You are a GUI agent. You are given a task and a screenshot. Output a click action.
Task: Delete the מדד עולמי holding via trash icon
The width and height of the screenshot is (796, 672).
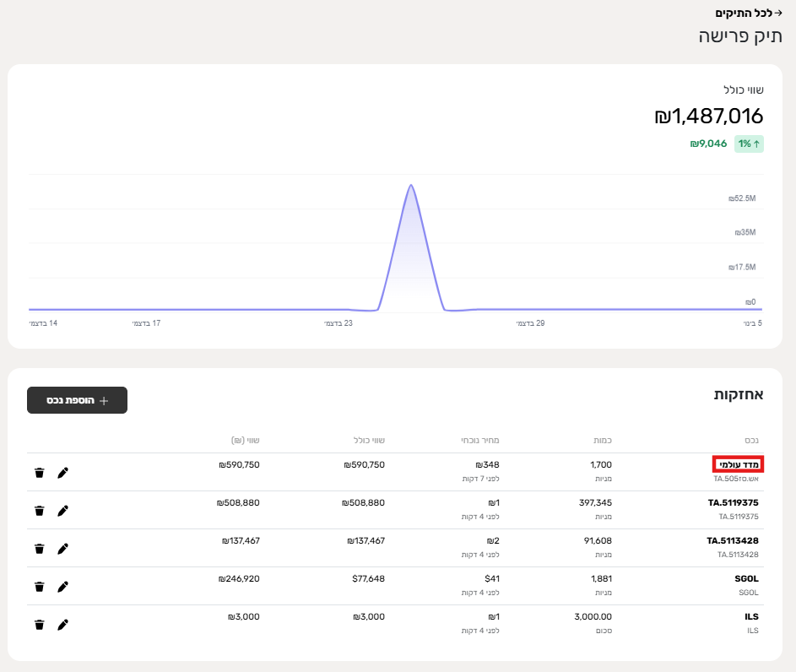[x=39, y=473]
